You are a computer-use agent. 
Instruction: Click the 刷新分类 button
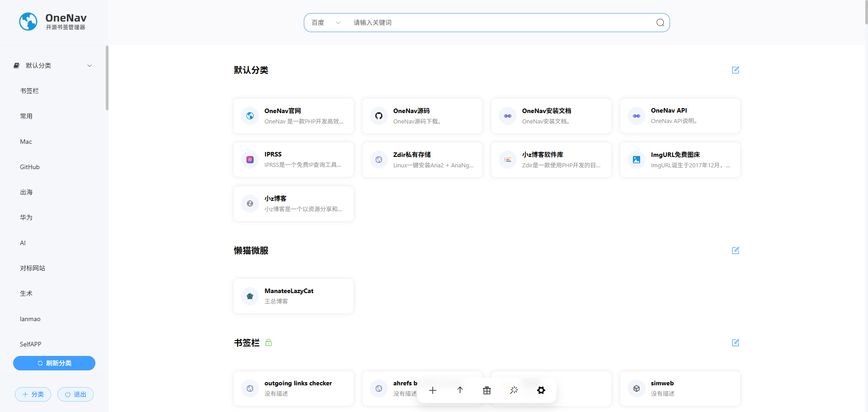tap(54, 363)
